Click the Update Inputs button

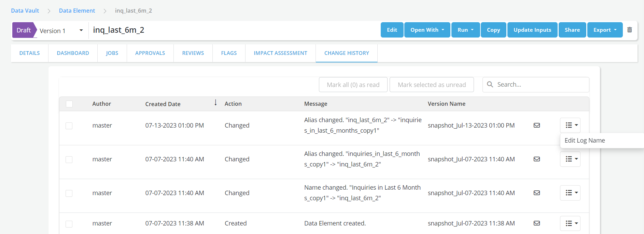point(532,30)
